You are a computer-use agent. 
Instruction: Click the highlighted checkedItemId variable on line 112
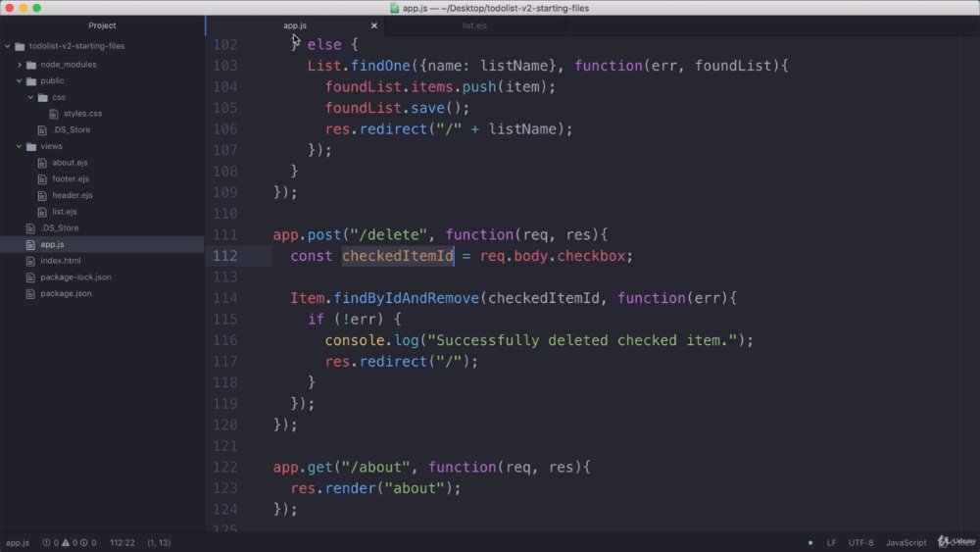398,256
